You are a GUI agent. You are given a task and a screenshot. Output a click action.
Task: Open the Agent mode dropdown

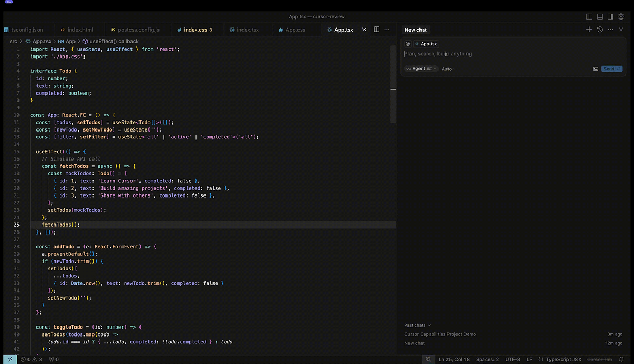(420, 68)
